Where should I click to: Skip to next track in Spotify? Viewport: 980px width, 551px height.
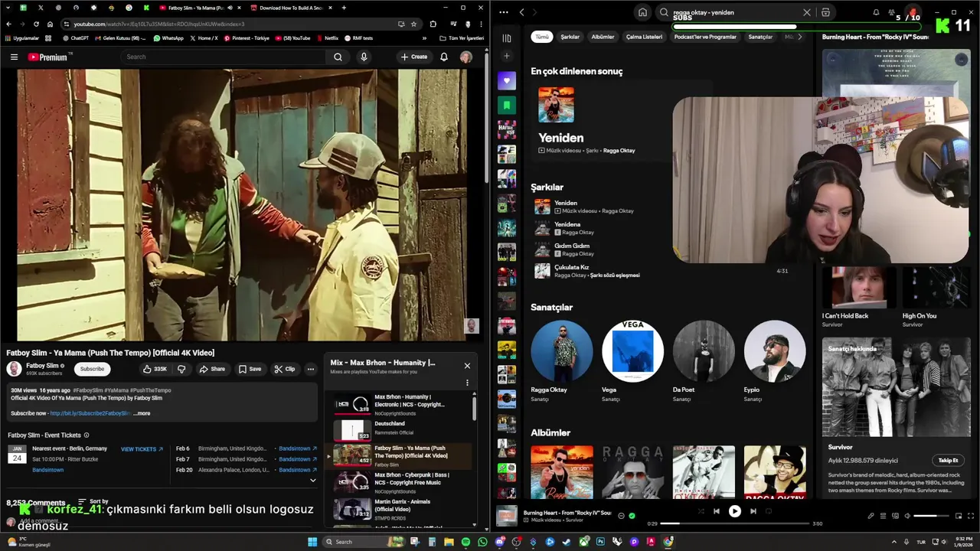coord(753,511)
